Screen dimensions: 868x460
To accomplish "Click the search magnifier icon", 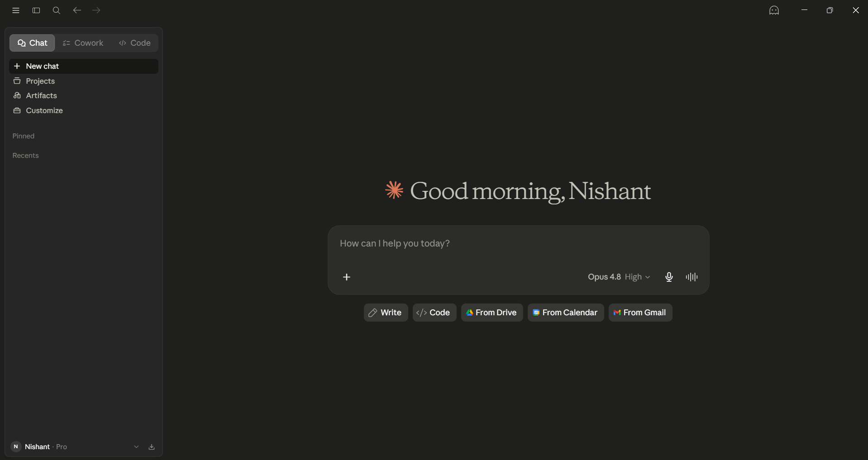I will (57, 10).
